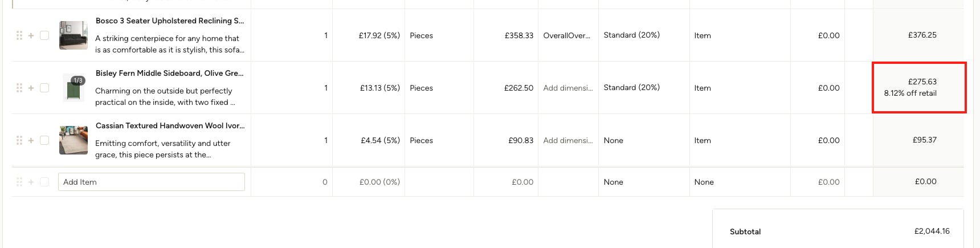Click drag handle for Cassian Wool rug row
The width and height of the screenshot is (980, 248).
[19, 140]
